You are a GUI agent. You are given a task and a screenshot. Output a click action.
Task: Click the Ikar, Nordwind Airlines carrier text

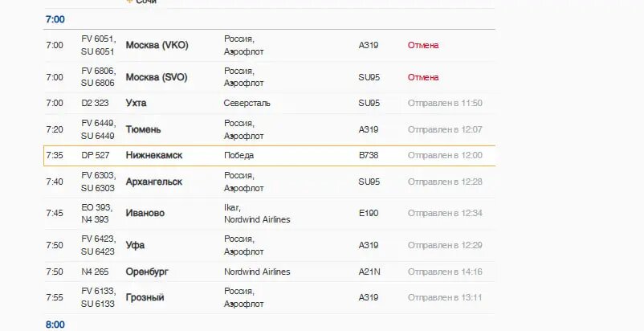257,214
